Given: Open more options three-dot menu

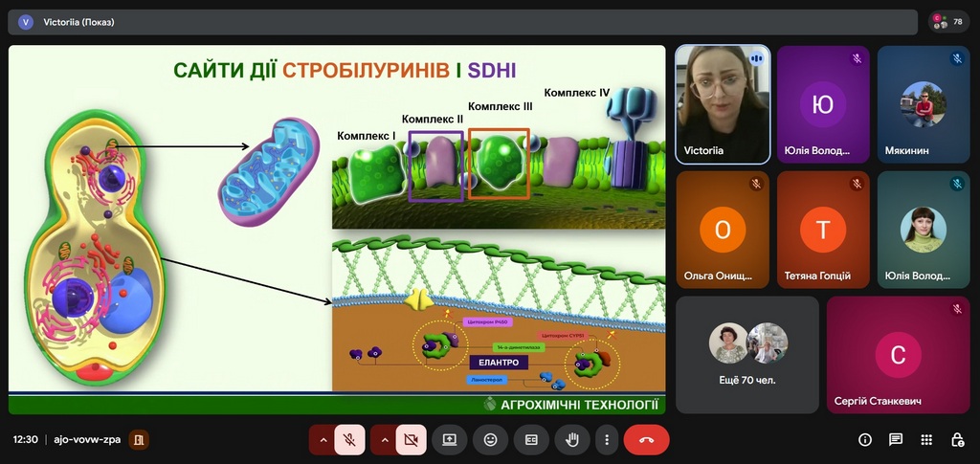Looking at the screenshot, I should point(606,440).
